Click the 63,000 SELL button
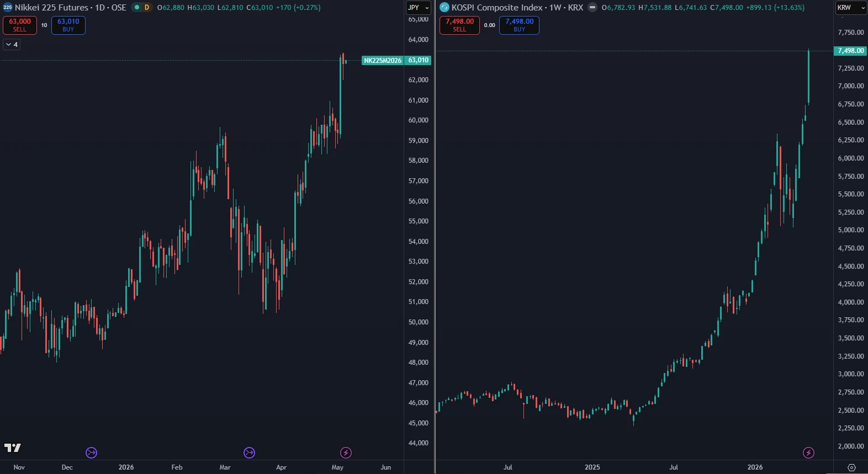 tap(20, 25)
